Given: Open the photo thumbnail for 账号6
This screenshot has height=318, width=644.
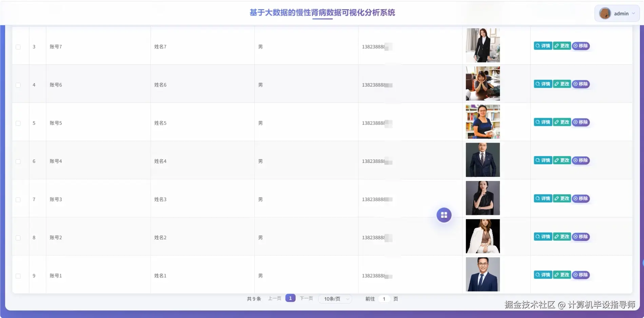Looking at the screenshot, I should (483, 83).
